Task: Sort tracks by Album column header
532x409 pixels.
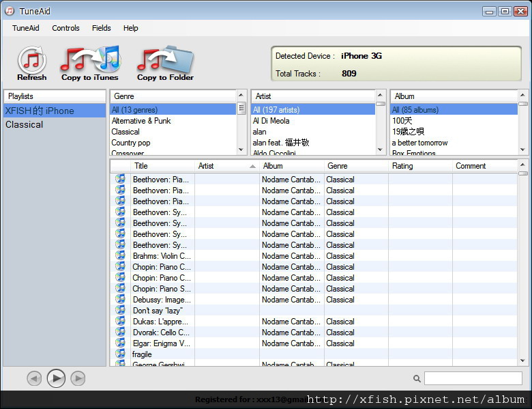Action: pos(292,166)
